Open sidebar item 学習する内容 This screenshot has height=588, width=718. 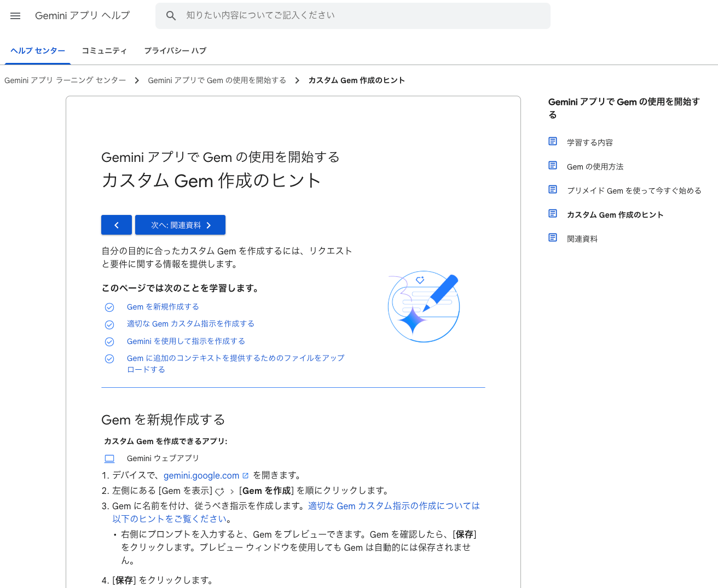590,142
